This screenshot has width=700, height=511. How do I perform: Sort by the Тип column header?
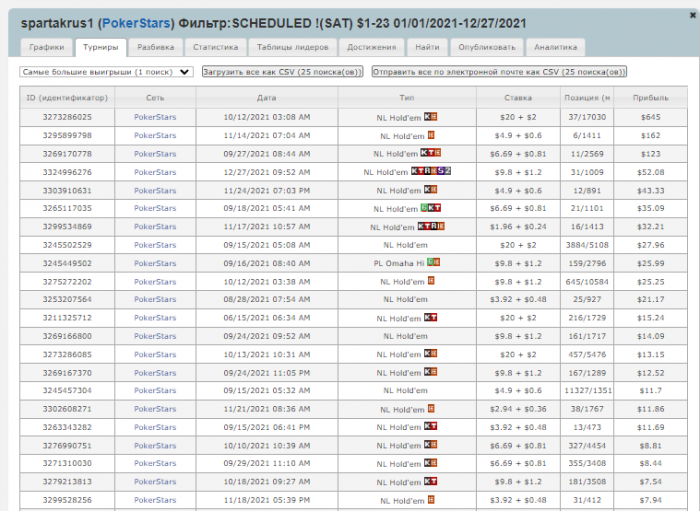point(407,98)
